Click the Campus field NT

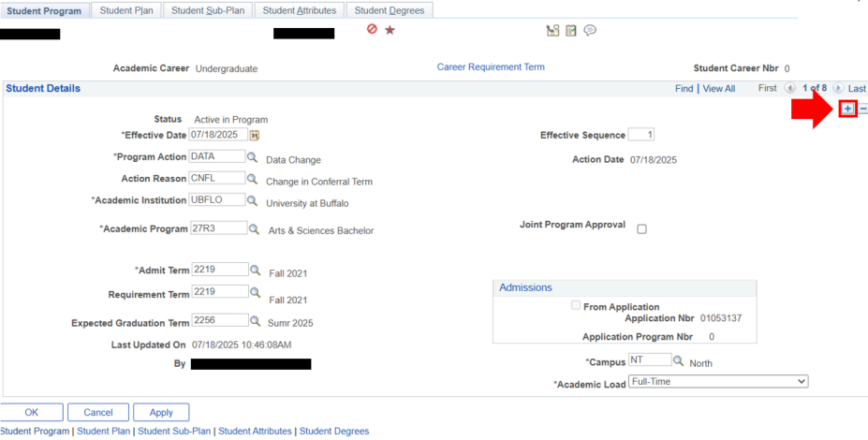pos(650,359)
